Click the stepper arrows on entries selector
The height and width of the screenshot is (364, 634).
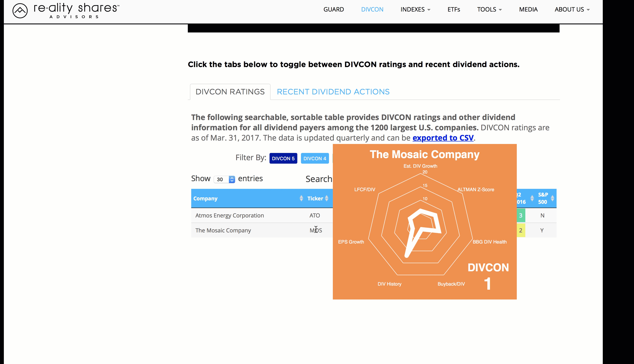[x=232, y=179]
